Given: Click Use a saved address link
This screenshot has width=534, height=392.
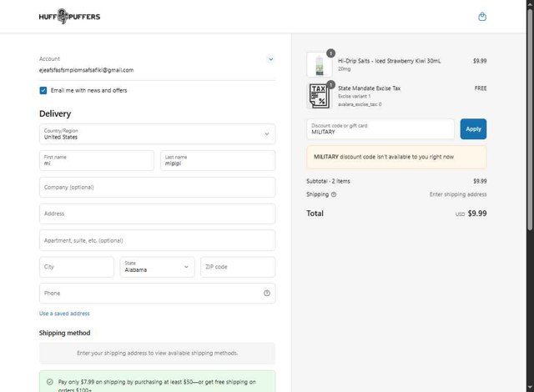Looking at the screenshot, I should click(x=64, y=314).
